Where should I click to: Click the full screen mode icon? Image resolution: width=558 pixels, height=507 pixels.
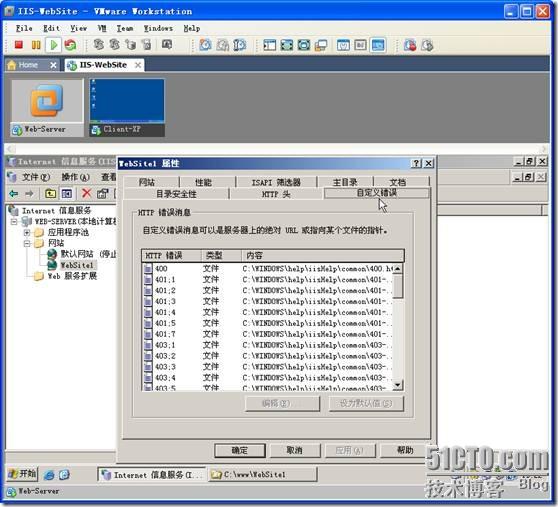pyautogui.click(x=287, y=45)
